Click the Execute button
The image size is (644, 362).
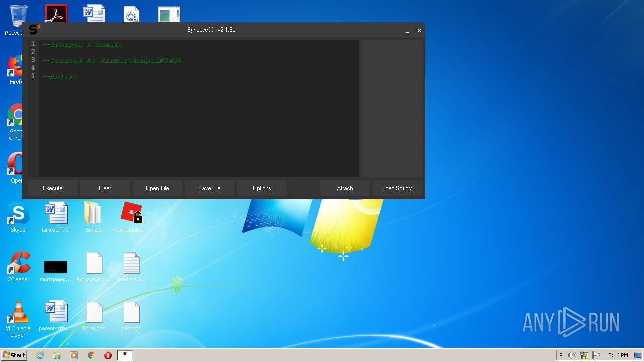coord(53,188)
